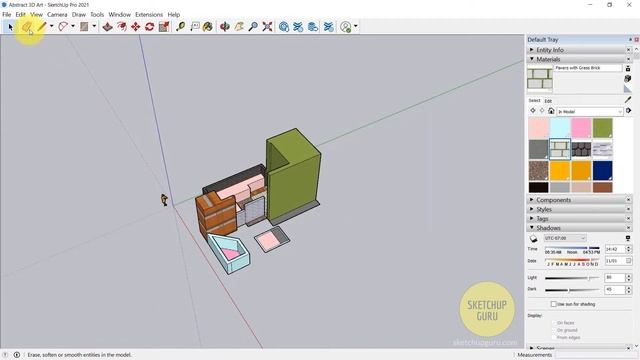Choose the Orbit camera tool
Image resolution: width=640 pixels, height=360 pixels.
224,27
